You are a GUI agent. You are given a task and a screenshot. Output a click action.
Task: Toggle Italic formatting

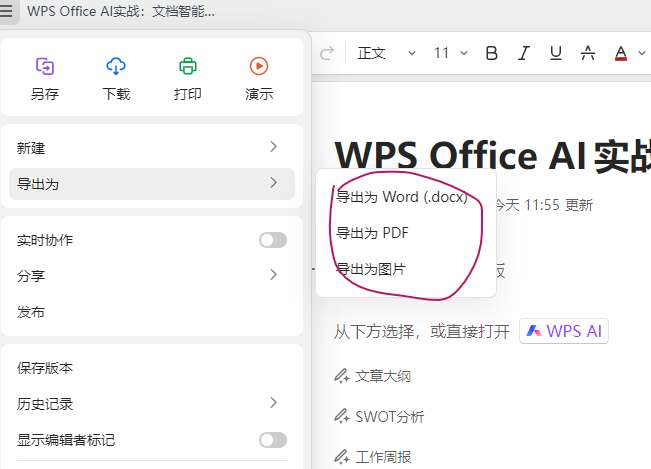(524, 53)
